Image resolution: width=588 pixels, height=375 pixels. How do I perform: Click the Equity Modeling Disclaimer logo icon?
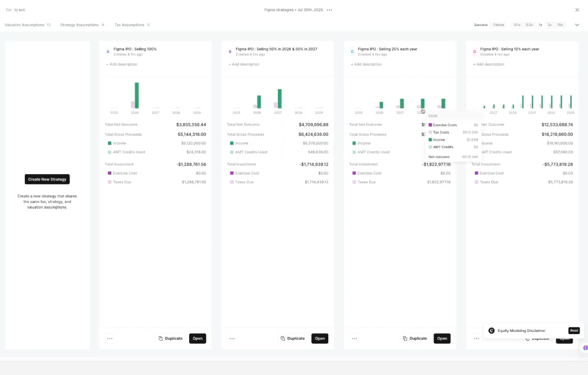[x=491, y=331]
